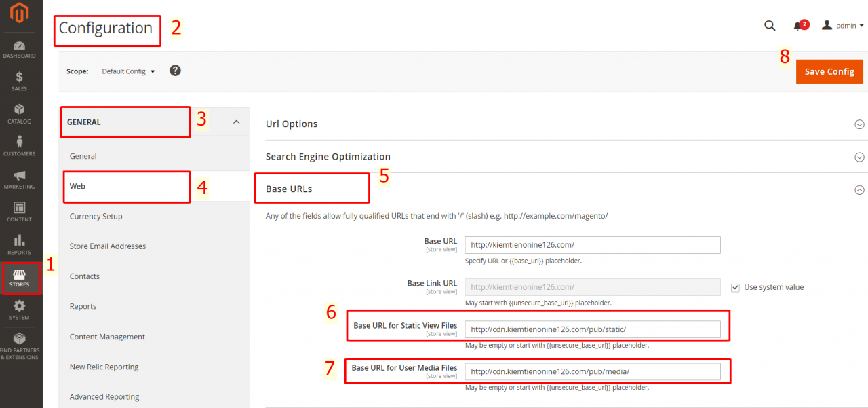Screen dimensions: 868x408
Task: Click the scope help question icon
Action: 175,71
